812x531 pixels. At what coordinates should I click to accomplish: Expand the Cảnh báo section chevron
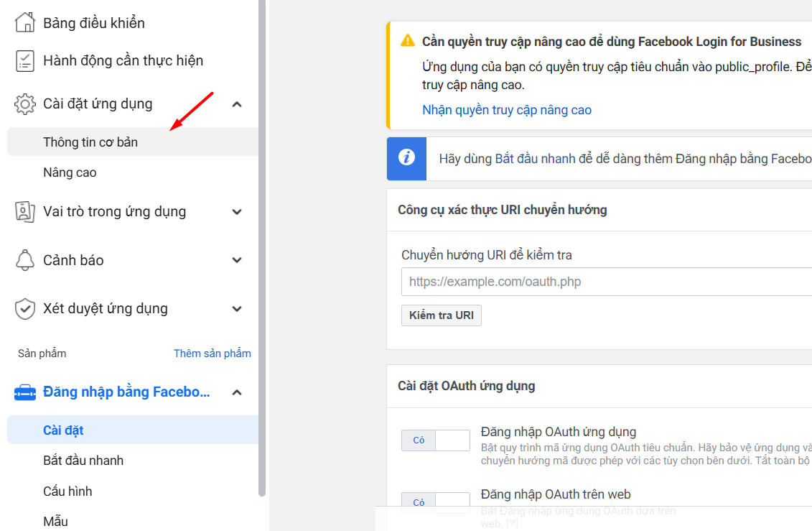(x=237, y=260)
